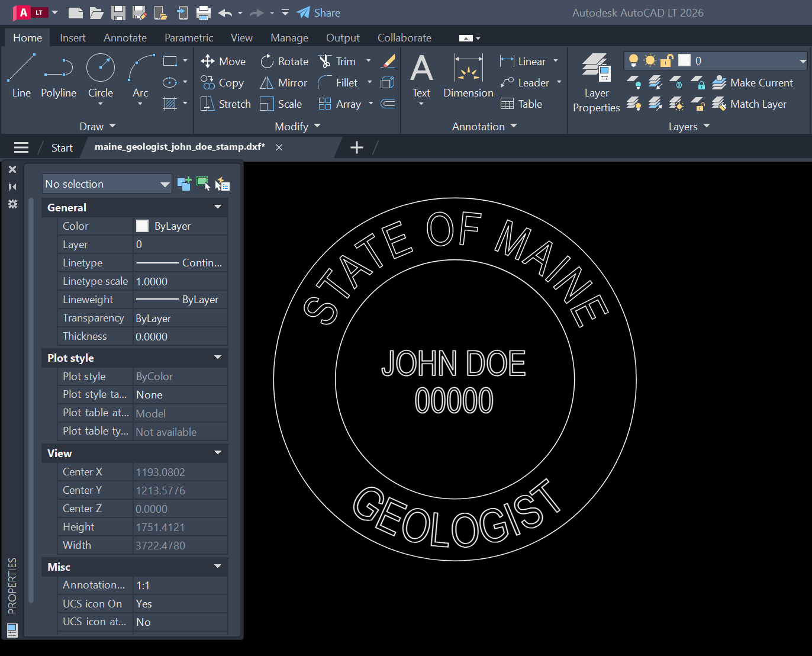This screenshot has height=656, width=812.
Task: Click the Copy tool
Action: [x=222, y=83]
